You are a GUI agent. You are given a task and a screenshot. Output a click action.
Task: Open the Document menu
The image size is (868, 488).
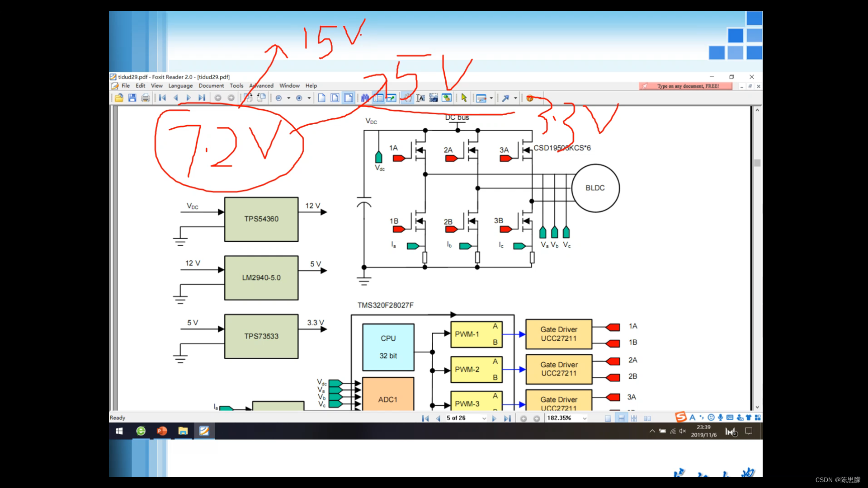coord(211,86)
